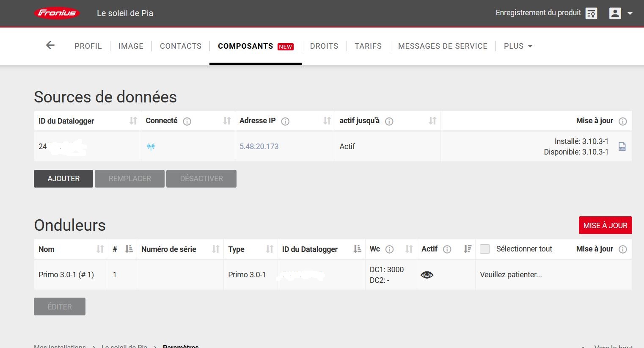Expand the PLUS dropdown menu
This screenshot has height=348, width=644.
tap(518, 46)
